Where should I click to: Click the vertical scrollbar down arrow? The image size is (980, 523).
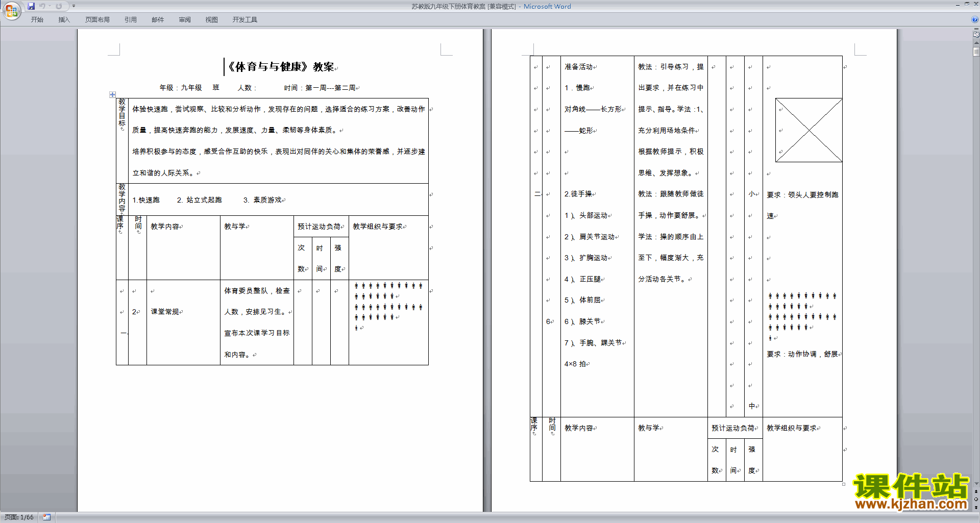(x=976, y=483)
